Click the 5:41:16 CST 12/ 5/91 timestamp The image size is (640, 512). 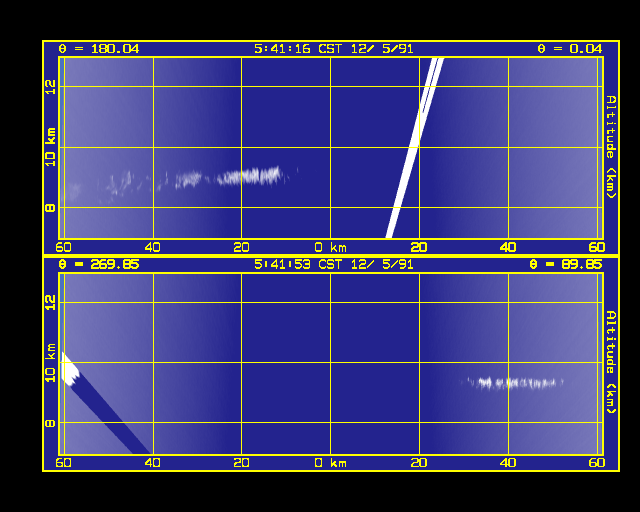click(x=333, y=49)
